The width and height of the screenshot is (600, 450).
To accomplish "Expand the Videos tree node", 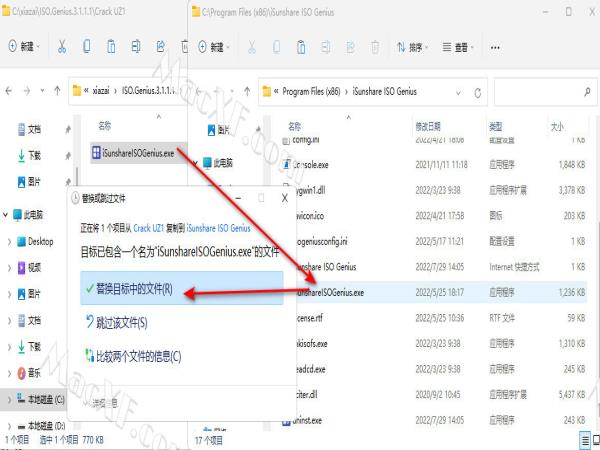I will (10, 268).
